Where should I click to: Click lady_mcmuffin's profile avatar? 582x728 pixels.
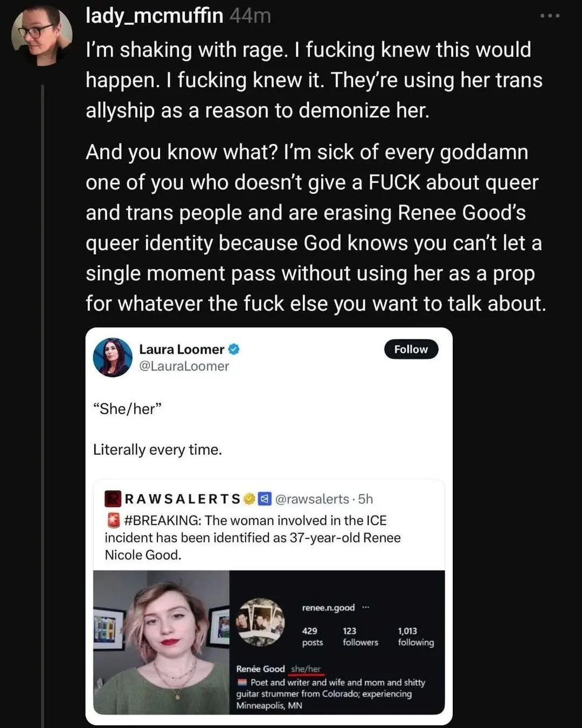[x=41, y=36]
